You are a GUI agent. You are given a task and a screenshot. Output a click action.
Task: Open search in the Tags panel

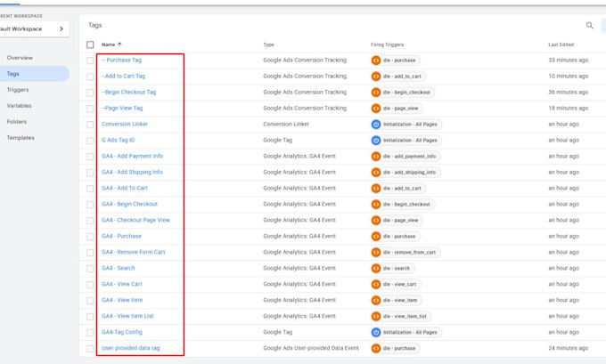[589, 26]
